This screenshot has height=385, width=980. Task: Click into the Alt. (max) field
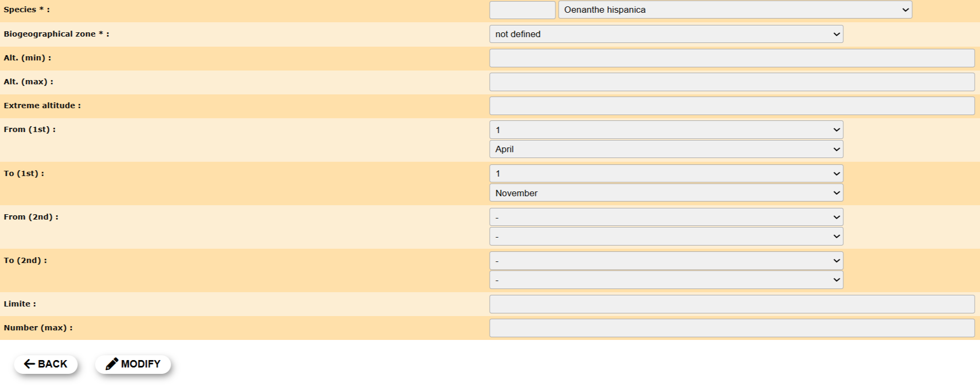coord(731,82)
